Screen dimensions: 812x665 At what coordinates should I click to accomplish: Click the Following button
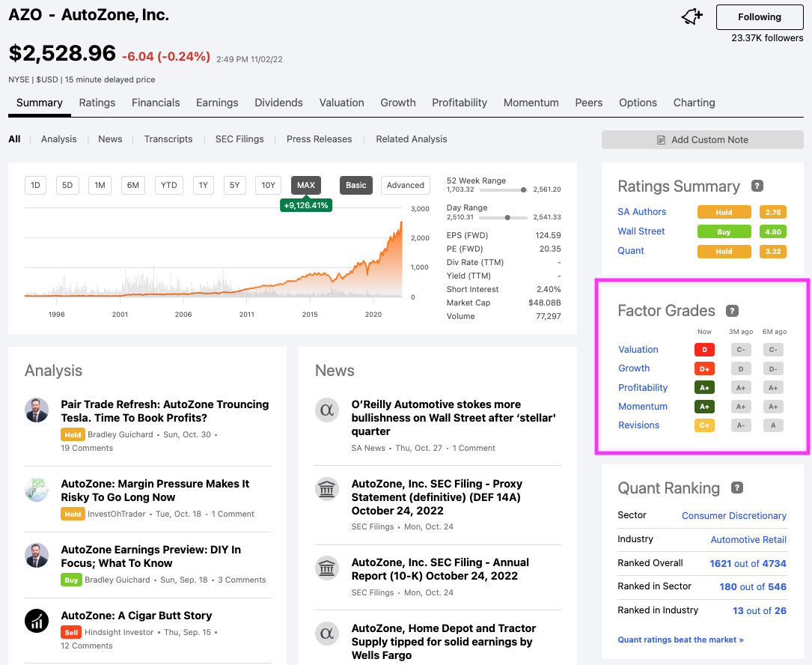760,17
